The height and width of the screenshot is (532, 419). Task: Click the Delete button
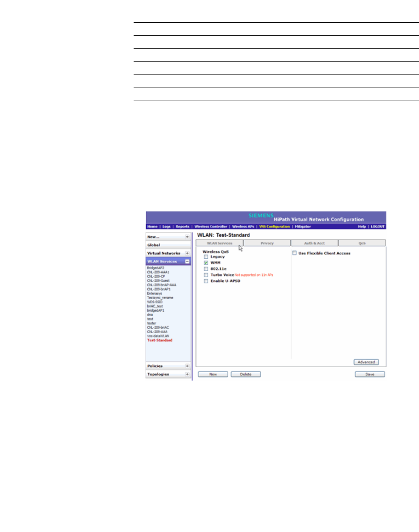(x=246, y=374)
